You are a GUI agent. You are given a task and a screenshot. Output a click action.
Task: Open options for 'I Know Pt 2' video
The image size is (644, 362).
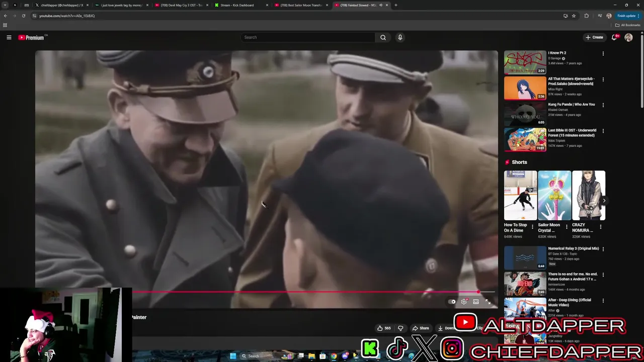point(603,53)
